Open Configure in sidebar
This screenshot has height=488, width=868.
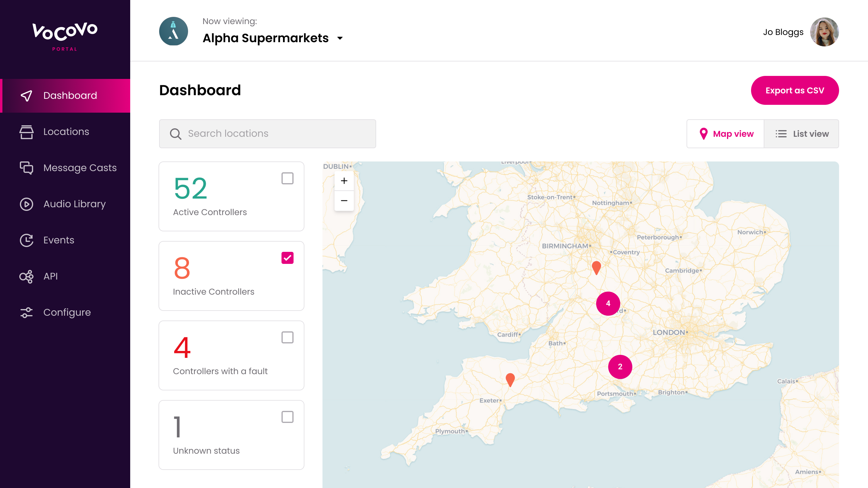(65, 313)
